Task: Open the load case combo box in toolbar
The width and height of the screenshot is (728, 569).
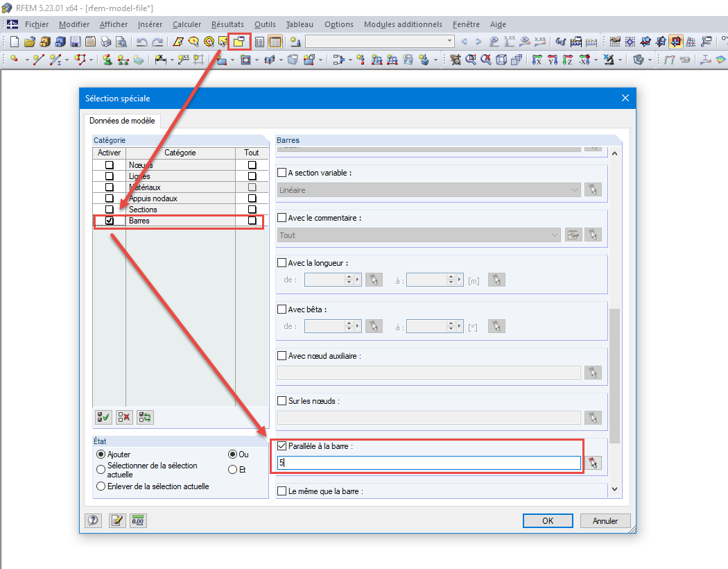Action: (379, 42)
